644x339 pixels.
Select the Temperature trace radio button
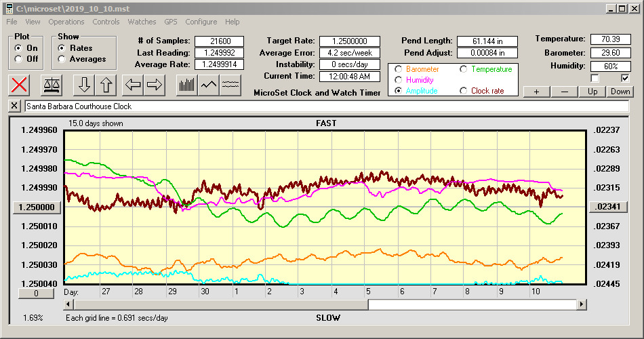pyautogui.click(x=463, y=69)
